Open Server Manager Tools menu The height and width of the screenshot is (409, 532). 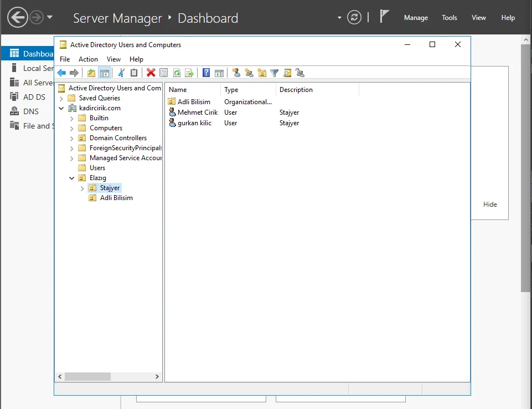point(449,17)
